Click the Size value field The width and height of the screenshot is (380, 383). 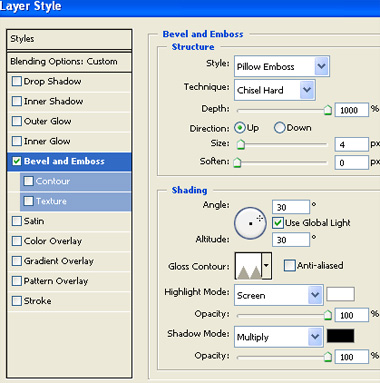coord(352,145)
